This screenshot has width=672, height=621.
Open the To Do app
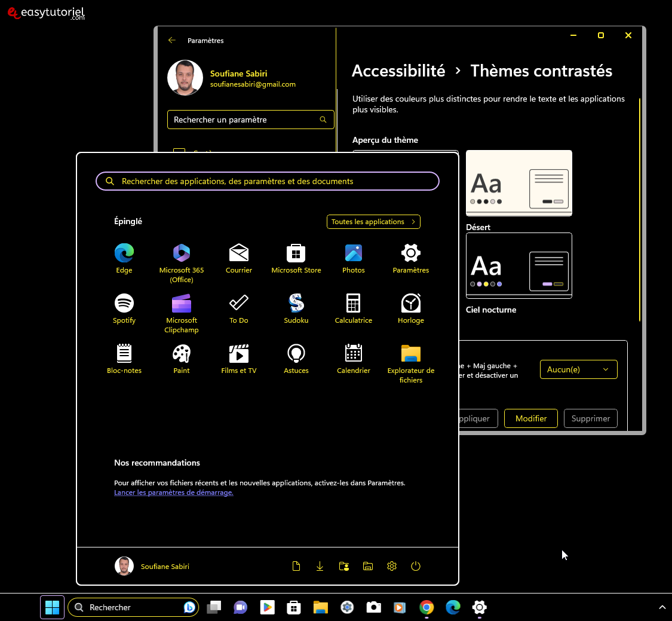pyautogui.click(x=239, y=308)
